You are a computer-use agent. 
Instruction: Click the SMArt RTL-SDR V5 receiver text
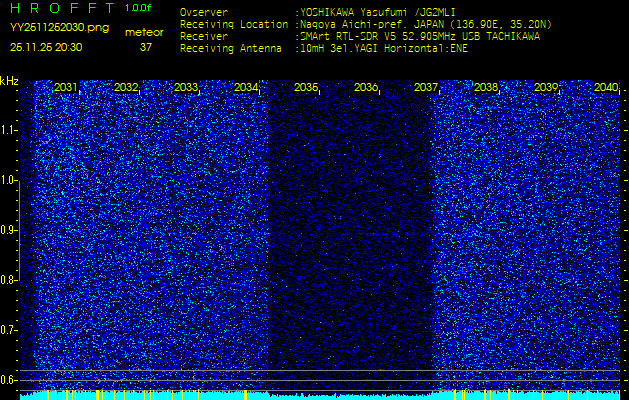pyautogui.click(x=418, y=37)
